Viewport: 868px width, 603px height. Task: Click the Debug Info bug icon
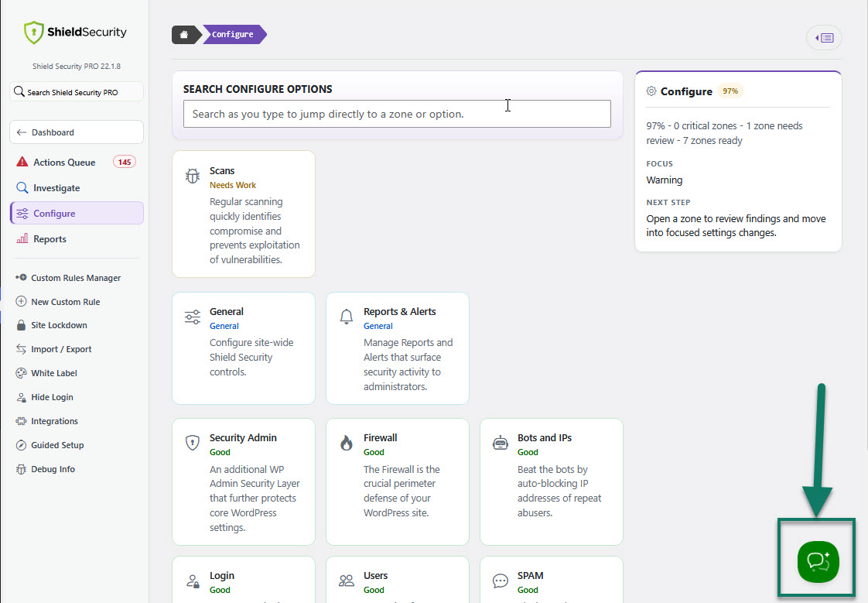21,469
